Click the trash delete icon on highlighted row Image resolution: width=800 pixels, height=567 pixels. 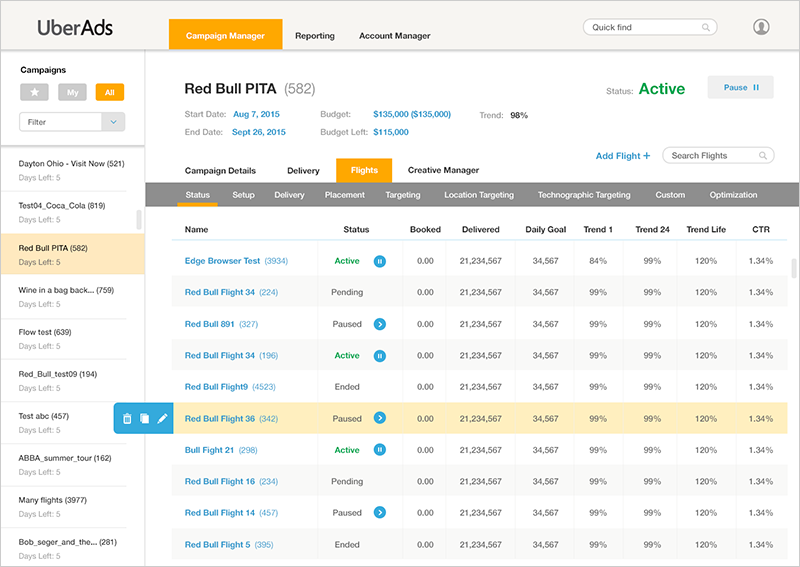(127, 418)
